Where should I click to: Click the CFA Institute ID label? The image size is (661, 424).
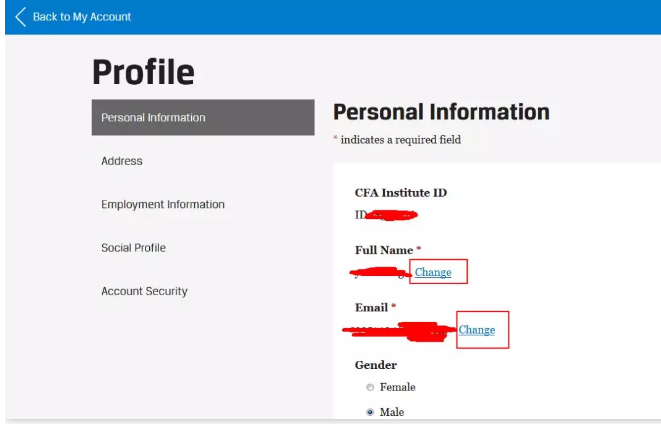[x=400, y=193]
